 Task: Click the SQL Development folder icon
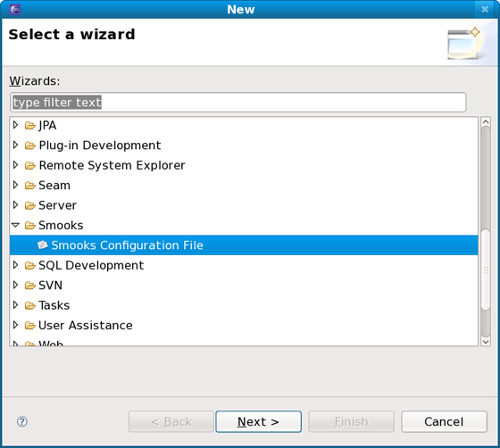(x=30, y=265)
